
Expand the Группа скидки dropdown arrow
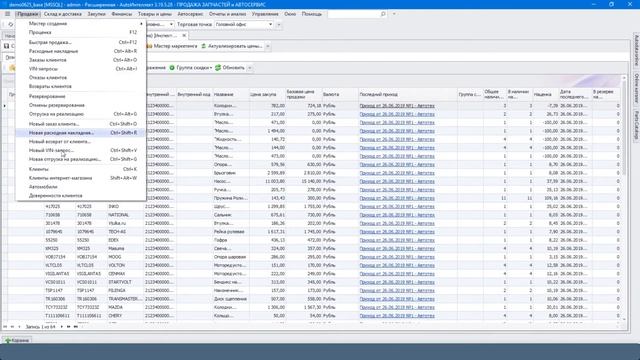point(211,68)
